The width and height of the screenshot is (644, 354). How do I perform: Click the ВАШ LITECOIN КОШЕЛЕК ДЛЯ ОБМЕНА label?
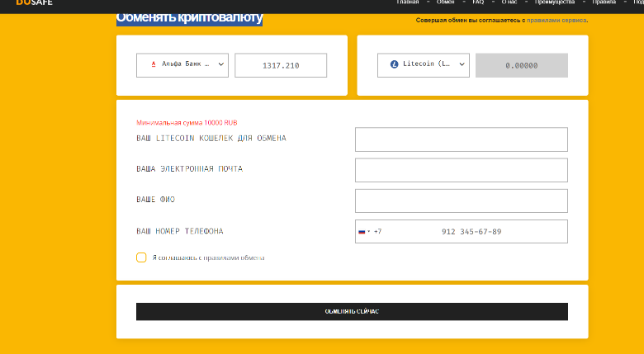point(211,138)
